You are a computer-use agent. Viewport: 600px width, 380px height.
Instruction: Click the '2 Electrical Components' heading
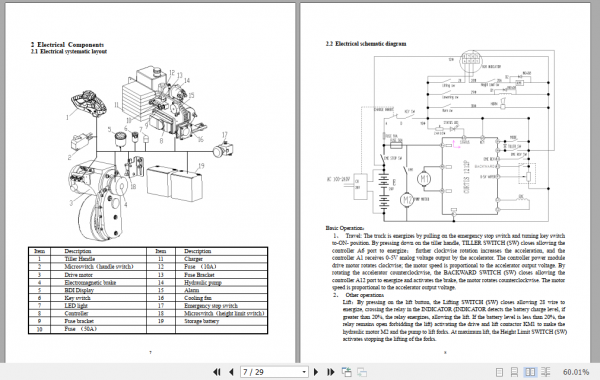pos(67,45)
